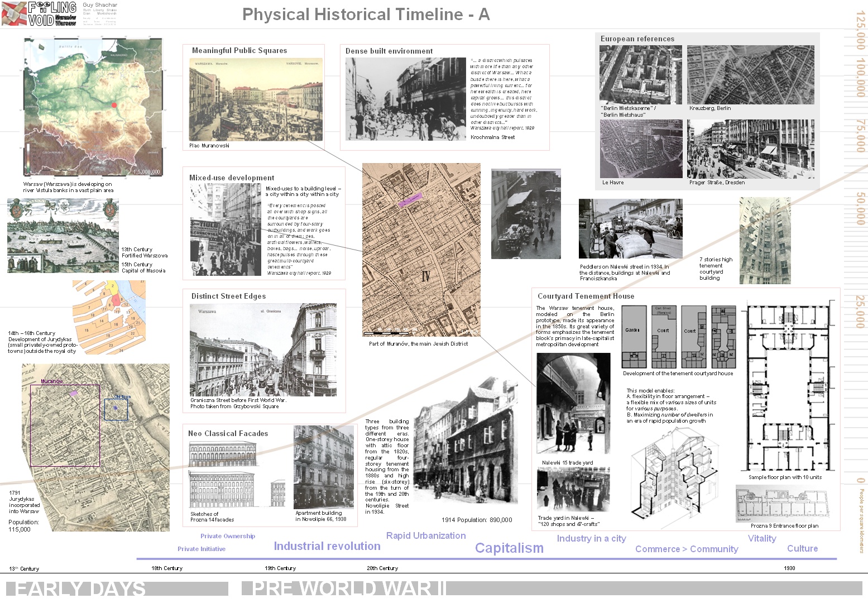Select the dark market street photo beside the Muranów map
Image resolution: width=868 pixels, height=603 pixels.
click(x=526, y=214)
